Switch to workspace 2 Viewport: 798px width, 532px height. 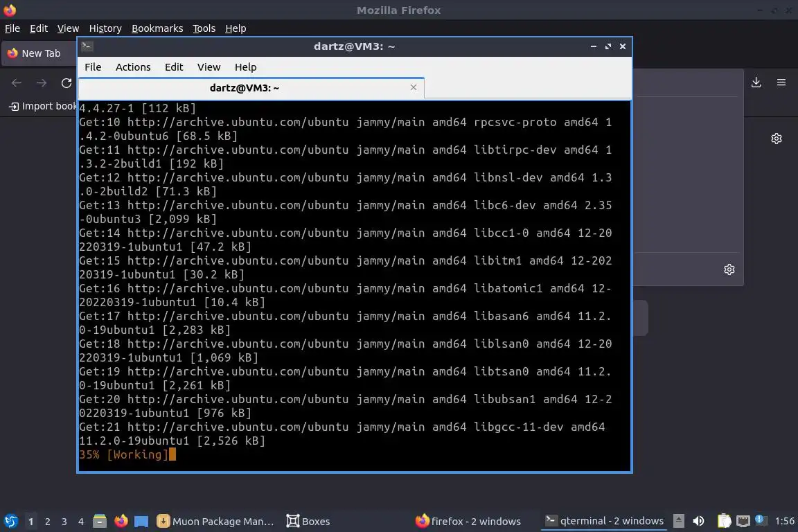point(48,522)
